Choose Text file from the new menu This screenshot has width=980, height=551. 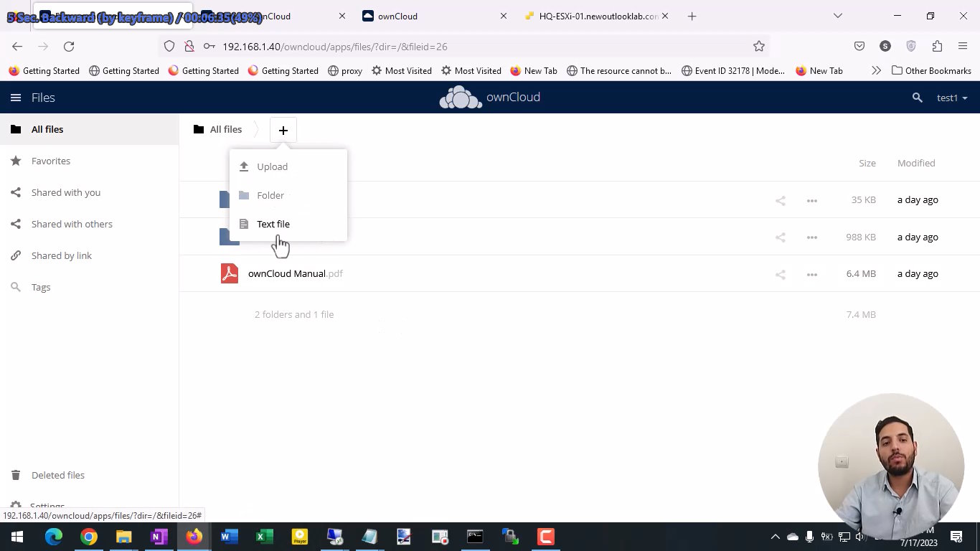point(288,224)
